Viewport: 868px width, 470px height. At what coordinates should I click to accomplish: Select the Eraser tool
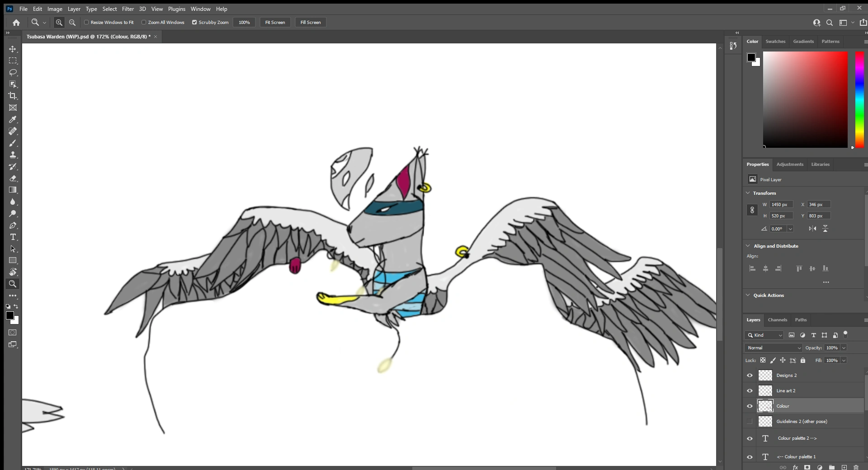tap(13, 179)
